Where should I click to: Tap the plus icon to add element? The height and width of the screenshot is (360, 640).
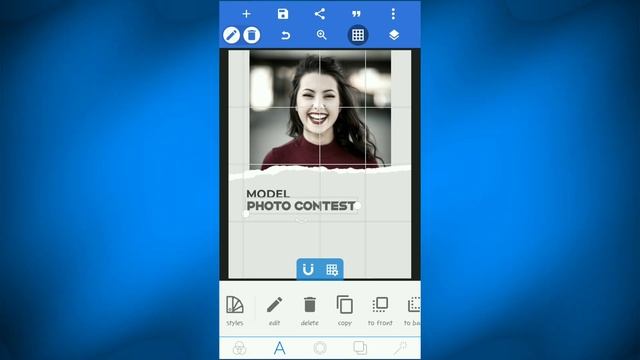[246, 14]
